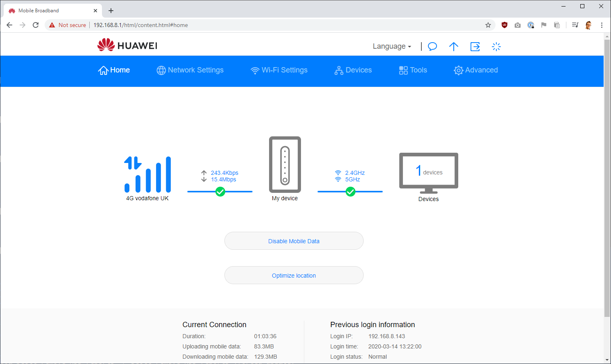The image size is (611, 364).
Task: Click the Devices monitor icon
Action: coord(428,173)
